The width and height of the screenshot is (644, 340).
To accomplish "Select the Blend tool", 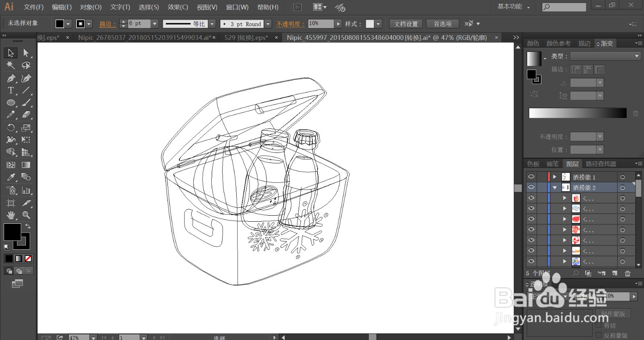I will click(26, 177).
